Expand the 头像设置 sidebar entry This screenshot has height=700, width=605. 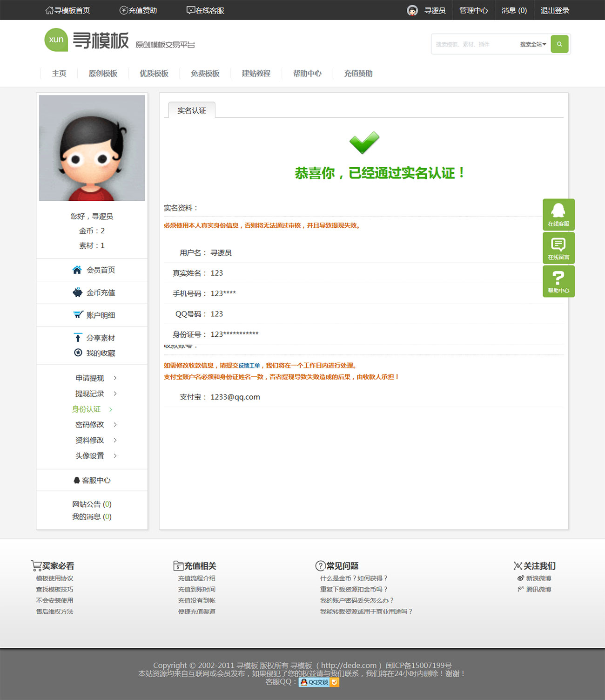click(x=96, y=456)
